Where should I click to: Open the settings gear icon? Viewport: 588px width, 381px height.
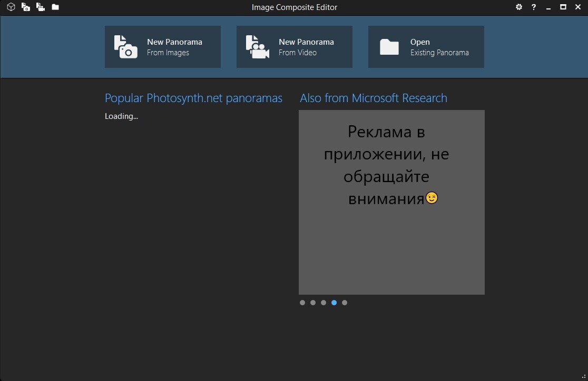[x=518, y=7]
